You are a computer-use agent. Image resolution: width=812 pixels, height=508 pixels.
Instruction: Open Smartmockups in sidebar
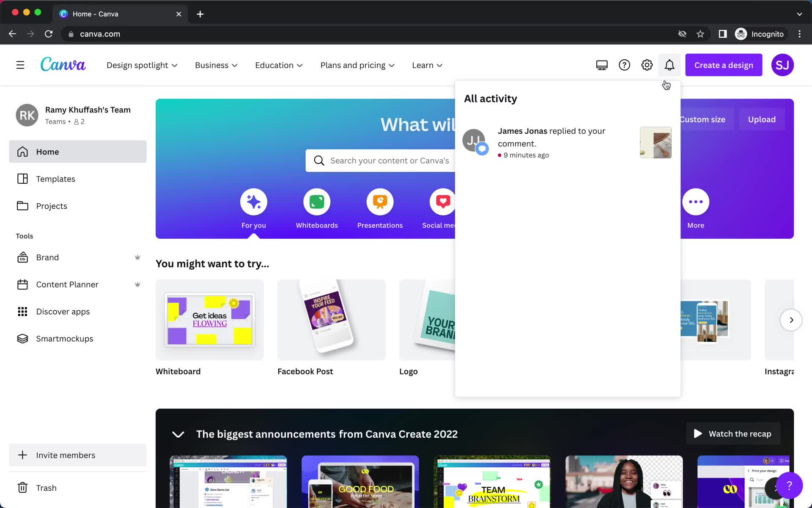point(78,339)
